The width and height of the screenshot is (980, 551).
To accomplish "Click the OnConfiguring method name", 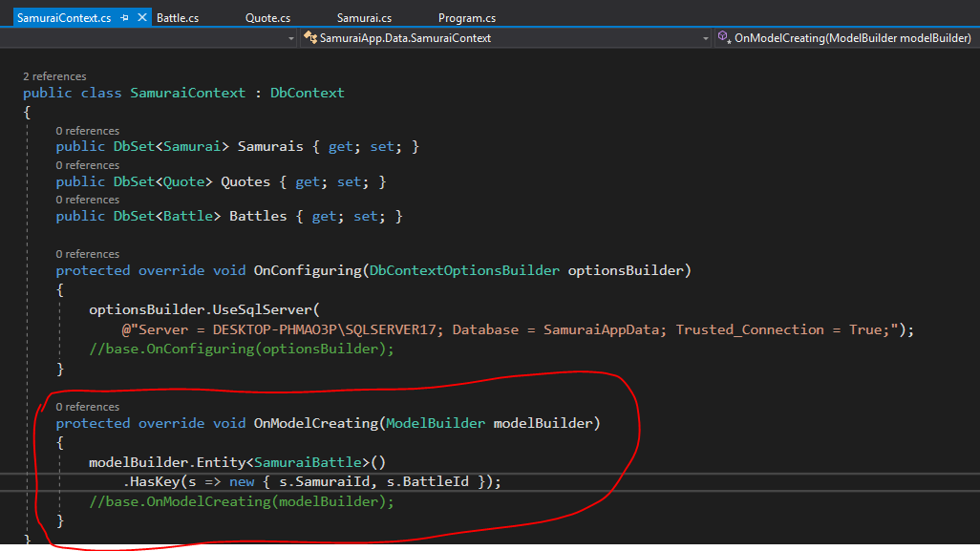I will pyautogui.click(x=308, y=270).
